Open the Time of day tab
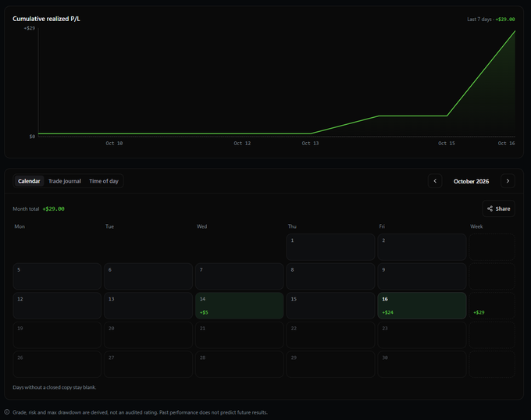The image size is (531, 420). coord(104,181)
